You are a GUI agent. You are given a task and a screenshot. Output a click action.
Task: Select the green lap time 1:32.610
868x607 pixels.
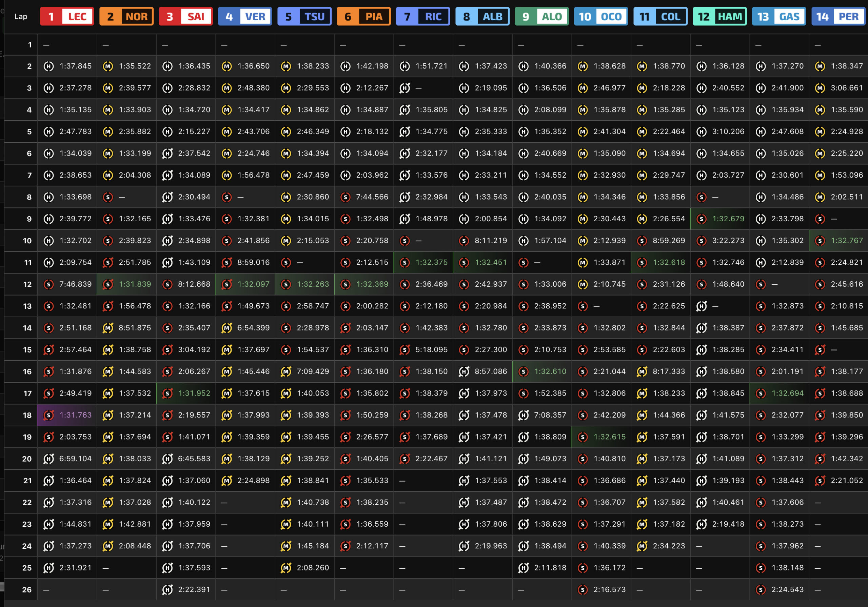click(x=550, y=371)
